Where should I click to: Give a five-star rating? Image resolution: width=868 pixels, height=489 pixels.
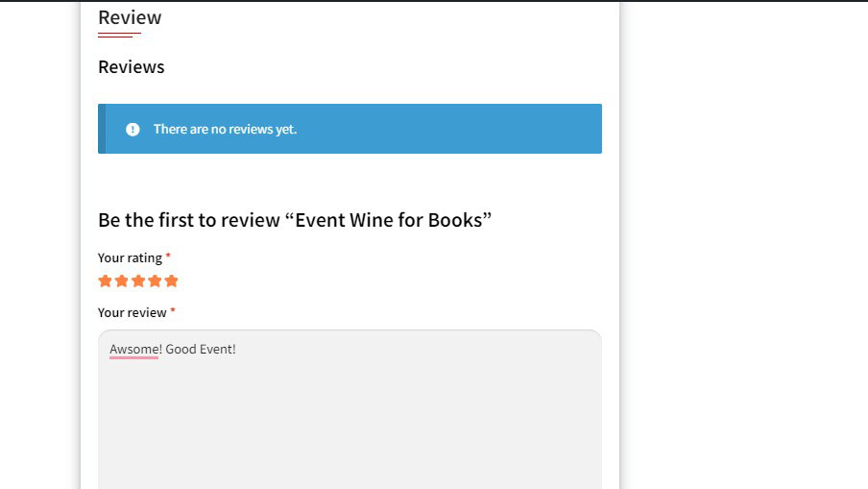(172, 281)
